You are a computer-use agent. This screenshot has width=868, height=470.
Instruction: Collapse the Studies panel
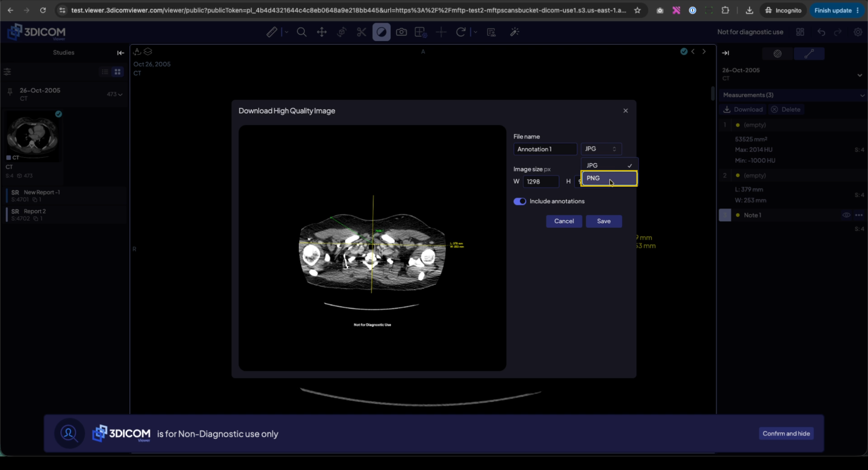tap(120, 53)
